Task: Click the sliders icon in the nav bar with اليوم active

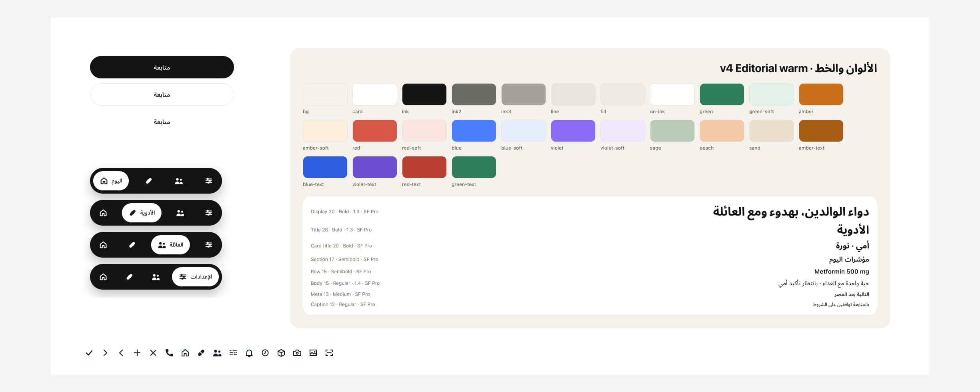Action: pyautogui.click(x=209, y=181)
